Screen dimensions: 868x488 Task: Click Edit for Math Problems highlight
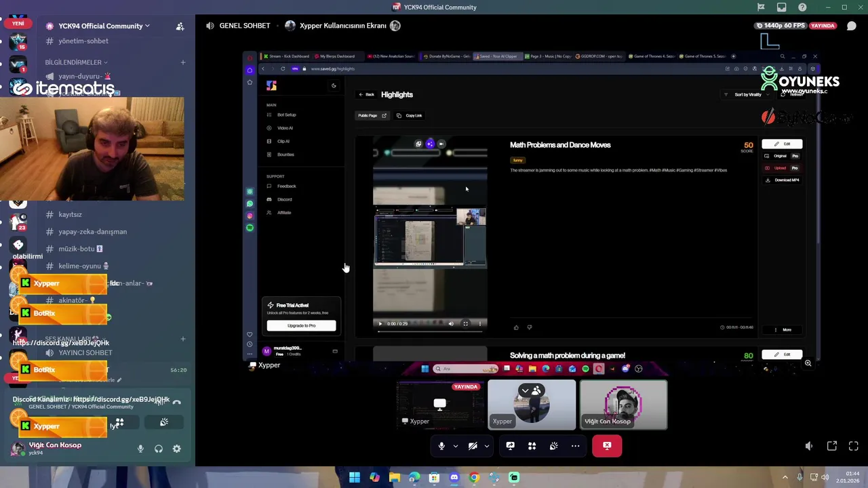point(782,144)
